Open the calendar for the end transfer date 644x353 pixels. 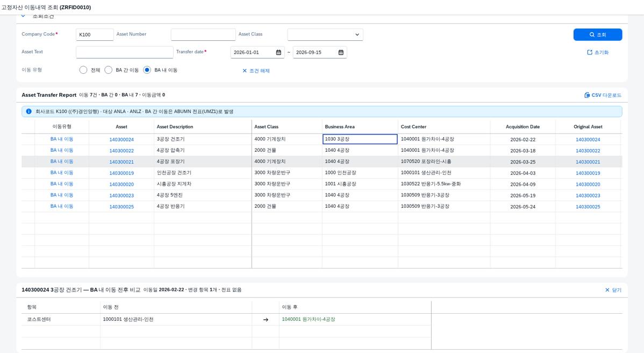click(x=341, y=52)
